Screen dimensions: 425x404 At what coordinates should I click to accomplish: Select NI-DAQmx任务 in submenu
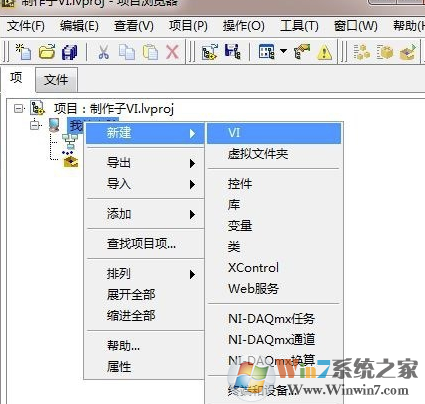tap(274, 319)
